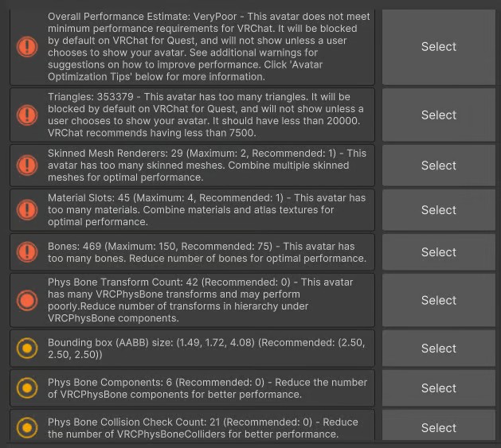Select the Bones warning target
Screen dimensions: 501x448
click(x=439, y=252)
